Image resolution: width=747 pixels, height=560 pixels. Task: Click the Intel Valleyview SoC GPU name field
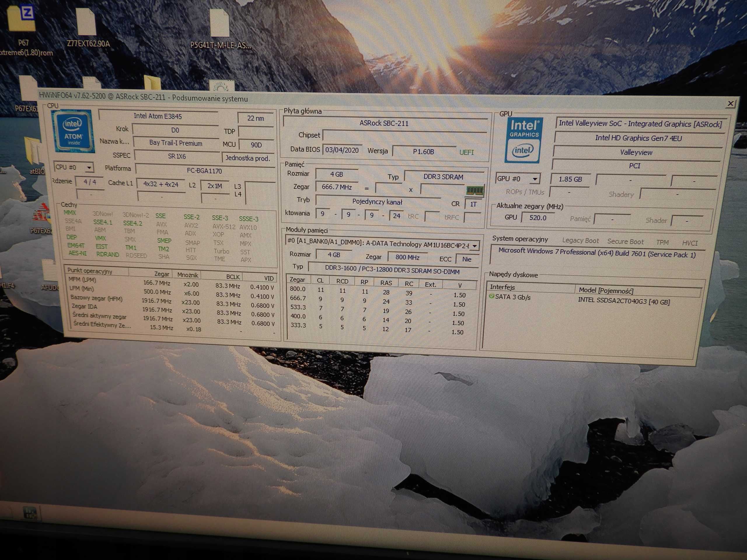click(640, 124)
